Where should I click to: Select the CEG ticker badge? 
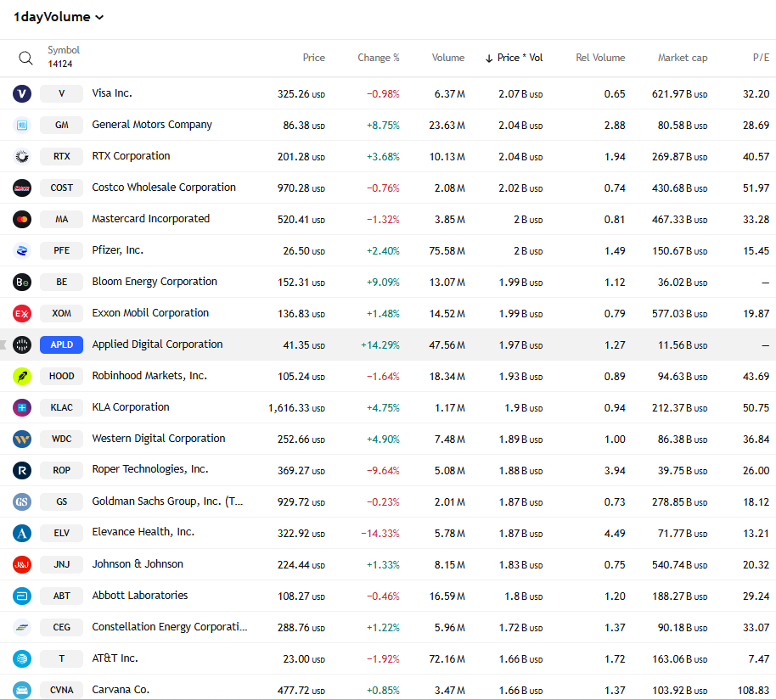pos(61,628)
